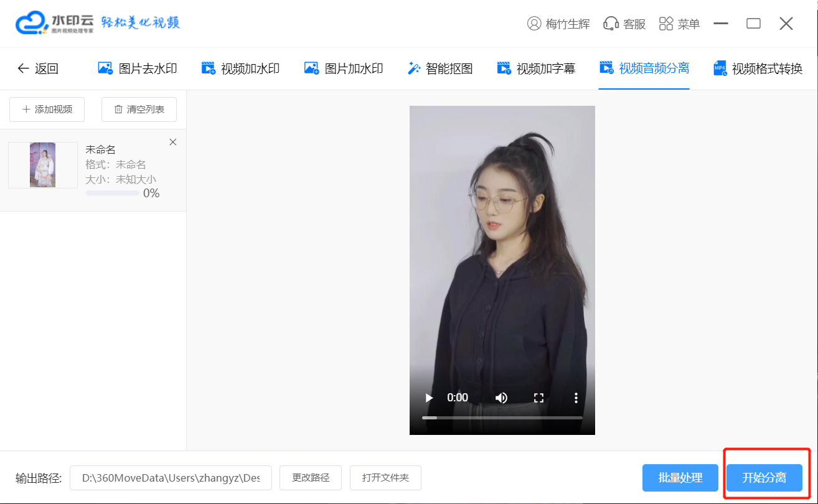
Task: Switch to 视频格式转换 tab
Action: click(x=758, y=68)
